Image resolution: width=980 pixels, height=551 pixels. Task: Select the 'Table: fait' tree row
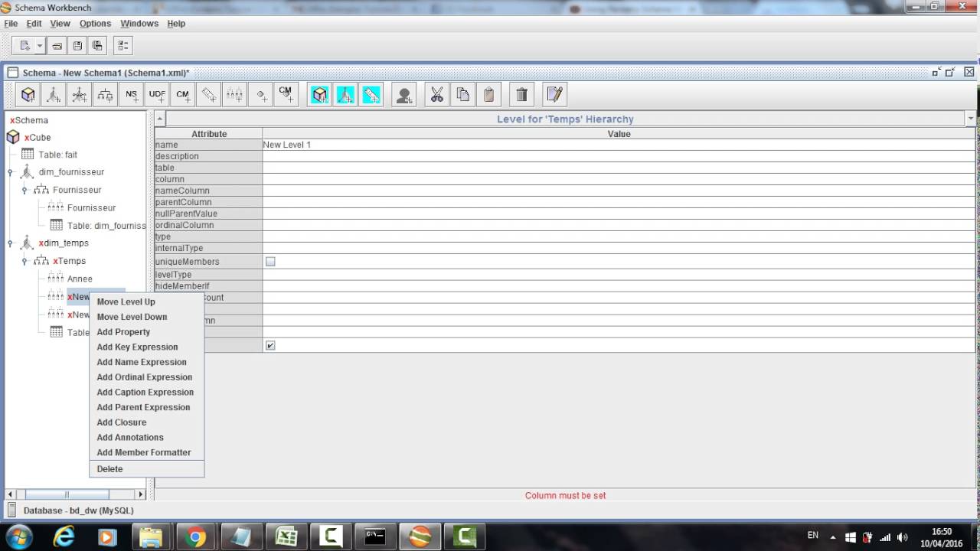pos(58,155)
